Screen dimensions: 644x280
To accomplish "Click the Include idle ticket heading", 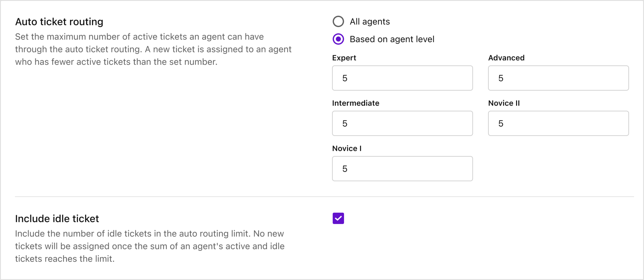I will pos(57,218).
